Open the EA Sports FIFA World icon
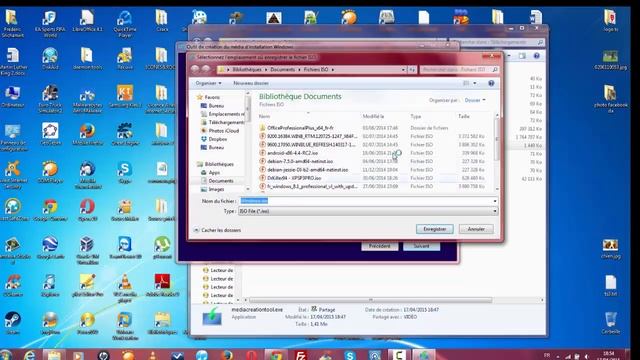 tap(50, 23)
